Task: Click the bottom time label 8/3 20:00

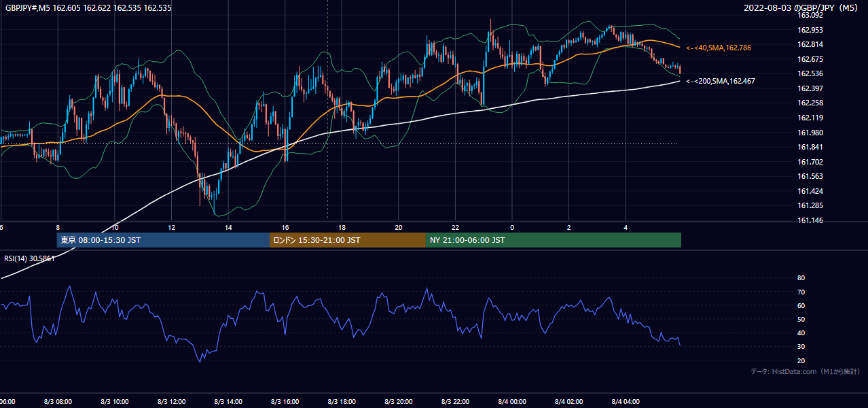Action: pyautogui.click(x=399, y=402)
